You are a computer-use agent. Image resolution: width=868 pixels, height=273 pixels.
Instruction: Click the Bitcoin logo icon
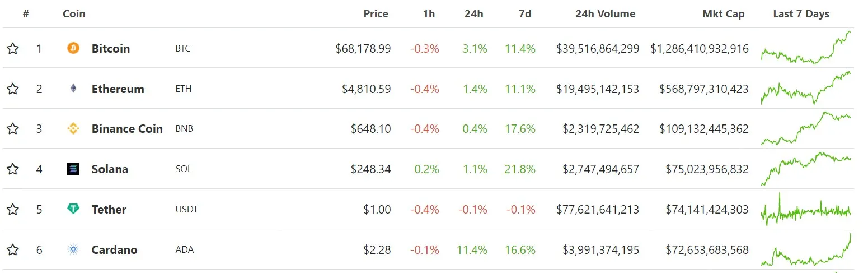coord(73,48)
